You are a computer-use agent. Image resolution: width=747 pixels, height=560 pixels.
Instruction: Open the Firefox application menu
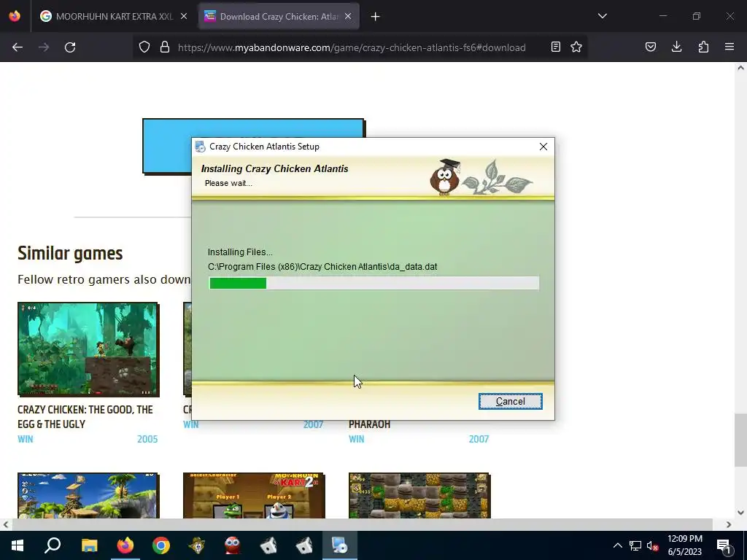click(729, 47)
